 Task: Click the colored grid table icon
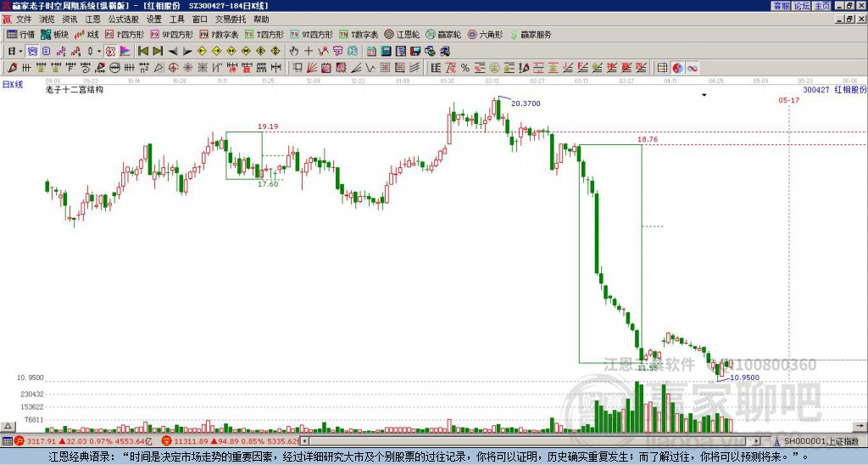pos(662,68)
